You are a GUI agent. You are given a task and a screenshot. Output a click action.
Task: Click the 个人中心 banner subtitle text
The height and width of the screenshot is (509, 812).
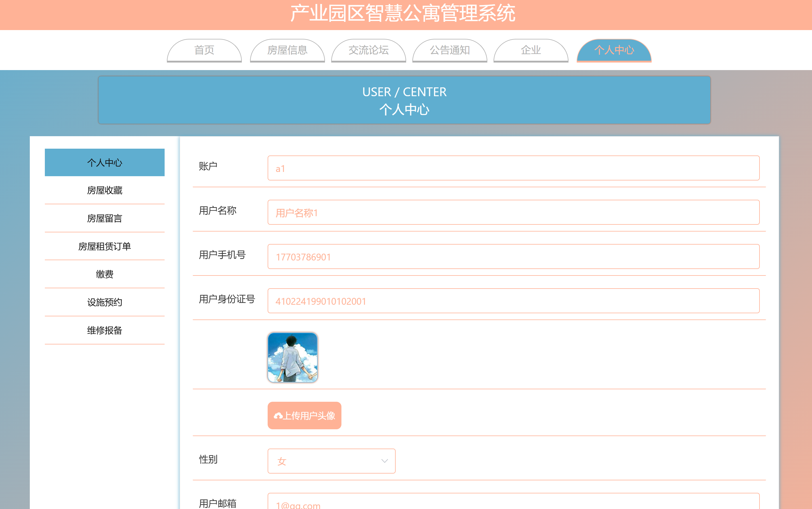pos(404,110)
